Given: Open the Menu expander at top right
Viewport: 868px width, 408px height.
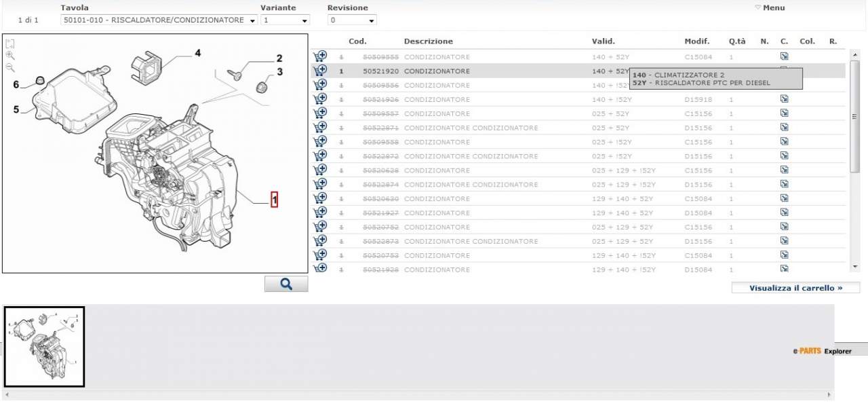Looking at the screenshot, I should (770, 8).
